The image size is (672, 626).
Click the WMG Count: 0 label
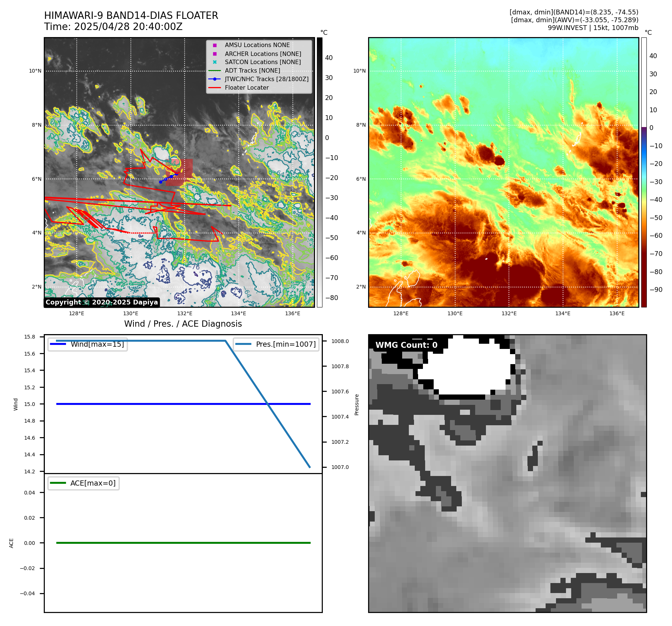(x=407, y=345)
